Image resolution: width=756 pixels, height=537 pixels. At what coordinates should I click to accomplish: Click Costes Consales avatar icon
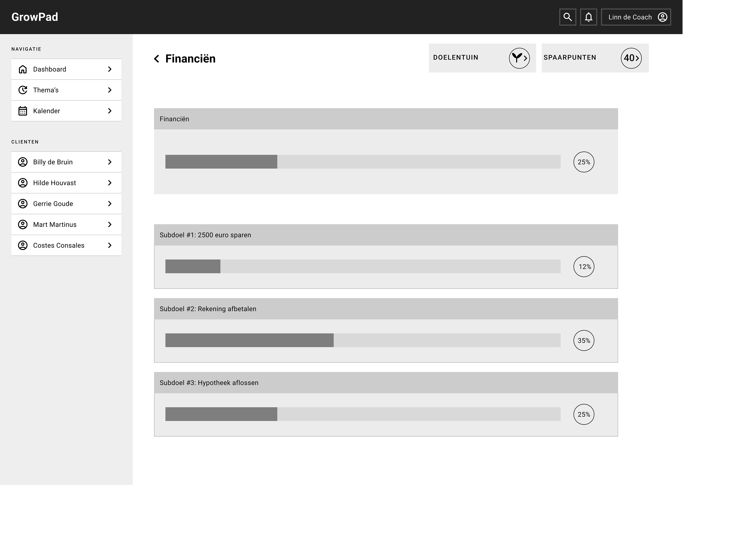click(x=22, y=245)
